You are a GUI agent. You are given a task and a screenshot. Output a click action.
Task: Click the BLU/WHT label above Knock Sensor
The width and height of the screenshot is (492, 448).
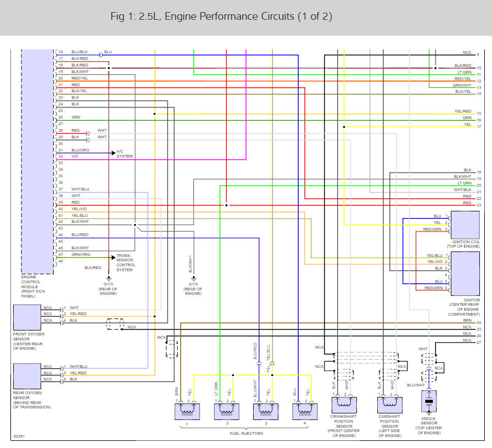click(416, 385)
